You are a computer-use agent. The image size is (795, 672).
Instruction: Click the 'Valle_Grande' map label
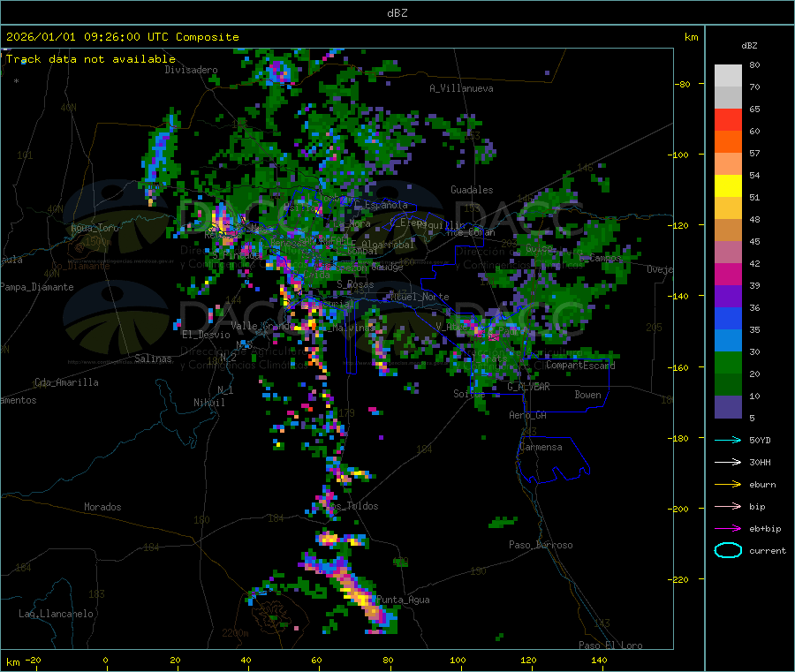click(261, 325)
